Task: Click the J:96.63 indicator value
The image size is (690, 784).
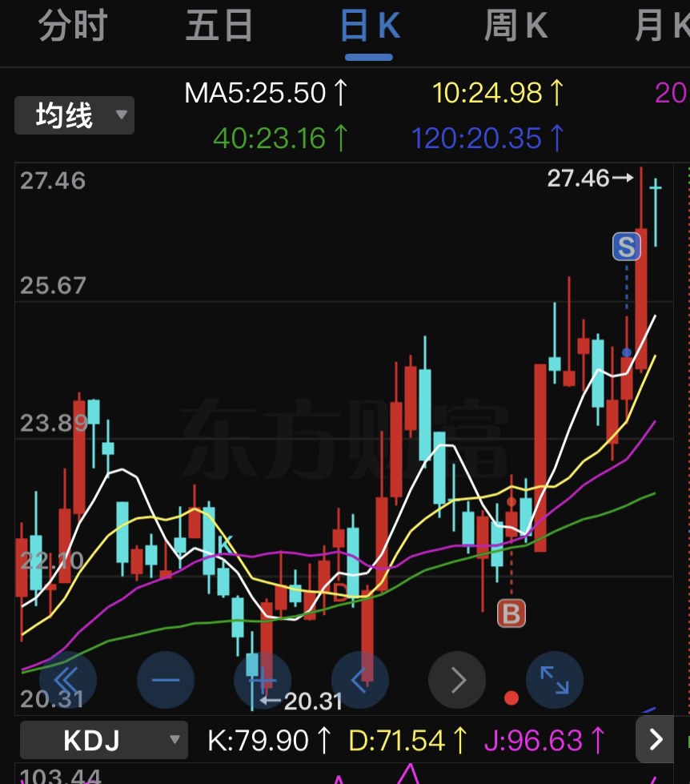Action: [544, 741]
